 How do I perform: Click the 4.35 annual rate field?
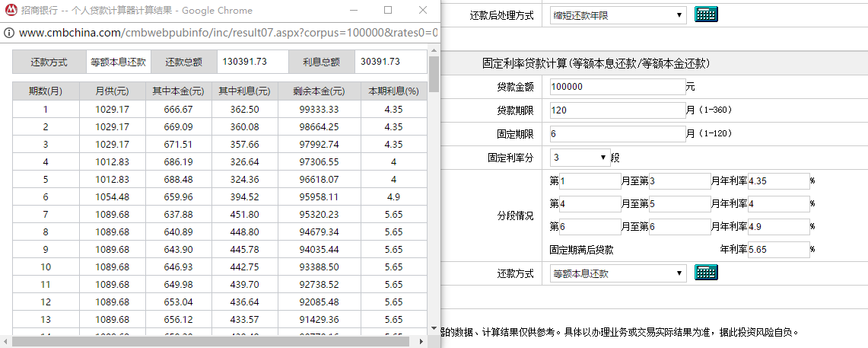pos(778,180)
